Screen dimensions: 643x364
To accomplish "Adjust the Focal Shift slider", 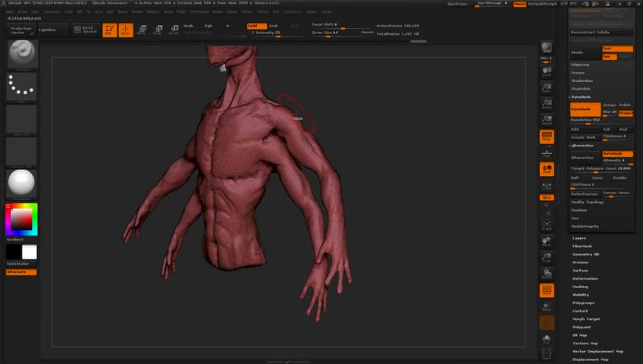I will click(x=341, y=26).
